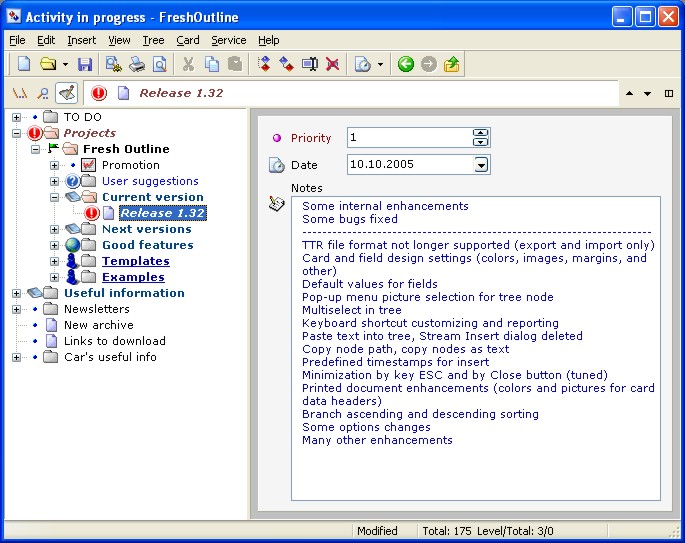Increase Priority with the spinner up arrow
This screenshot has height=543, width=685.
coord(481,133)
